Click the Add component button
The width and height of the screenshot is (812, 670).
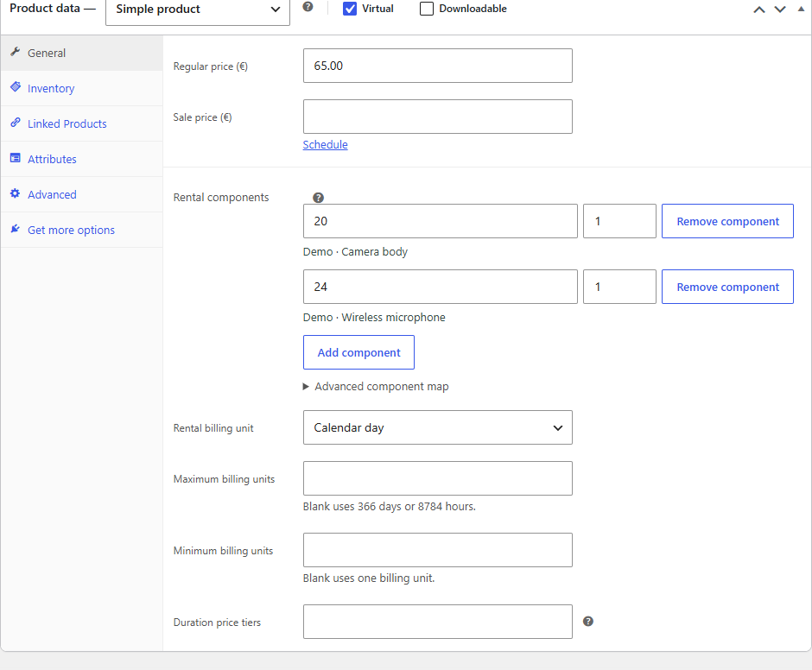(x=358, y=352)
